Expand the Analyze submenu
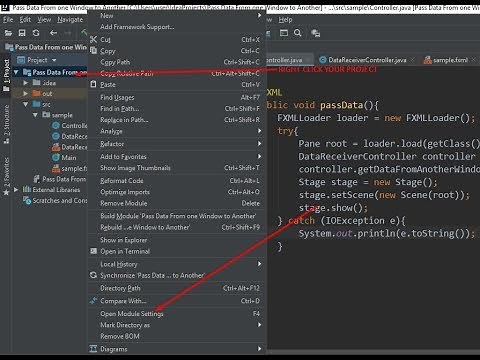 pyautogui.click(x=177, y=131)
